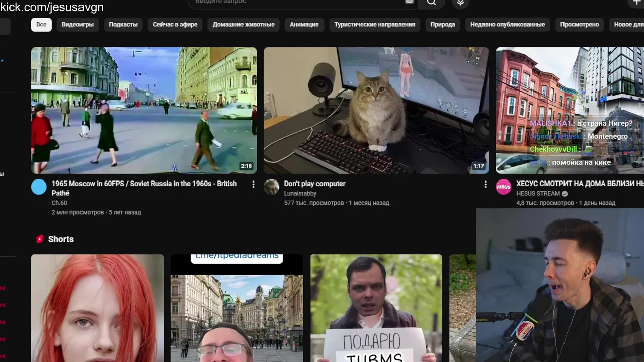Select the "Анимация" filter chip
Image resolution: width=644 pixels, height=362 pixels.
tap(304, 24)
